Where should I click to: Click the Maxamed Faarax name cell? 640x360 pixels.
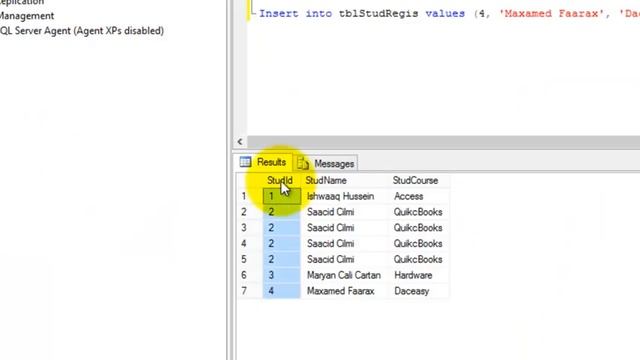(345, 291)
